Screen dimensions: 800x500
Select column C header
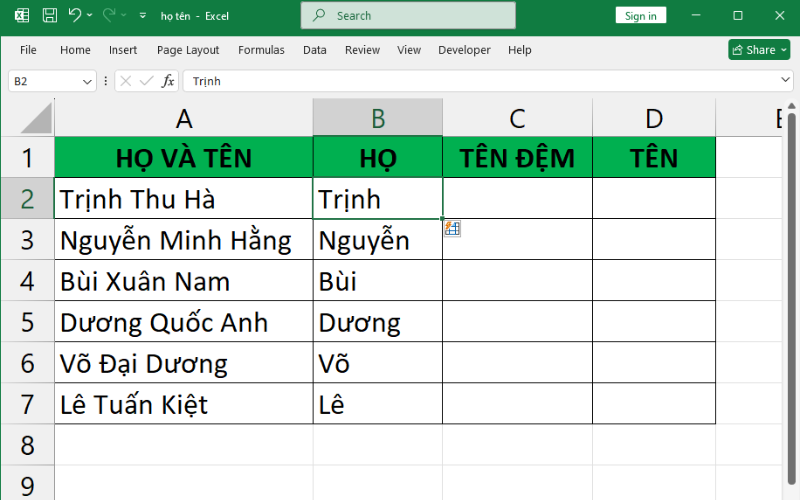coord(517,118)
